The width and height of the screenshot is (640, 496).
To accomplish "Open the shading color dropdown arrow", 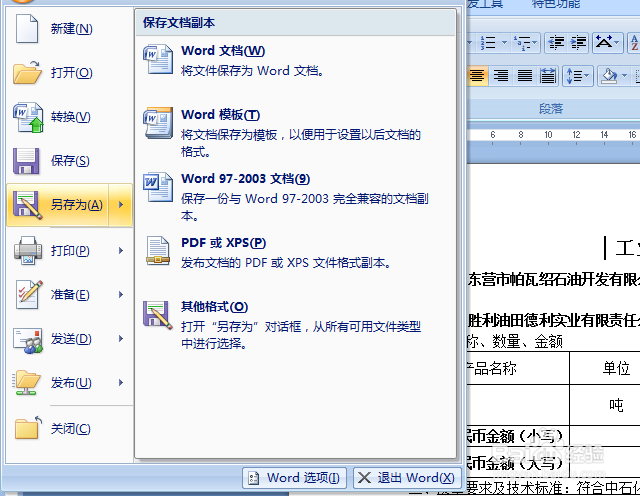I will tap(624, 76).
